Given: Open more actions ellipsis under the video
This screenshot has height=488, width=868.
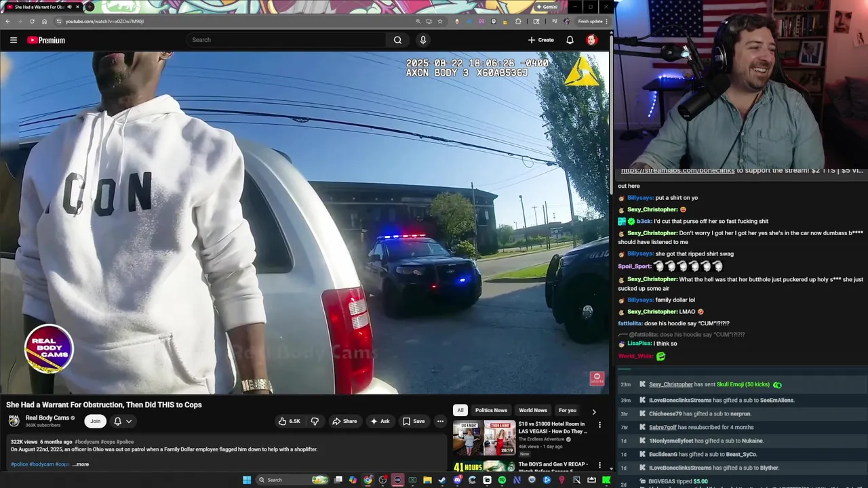Looking at the screenshot, I should [440, 421].
